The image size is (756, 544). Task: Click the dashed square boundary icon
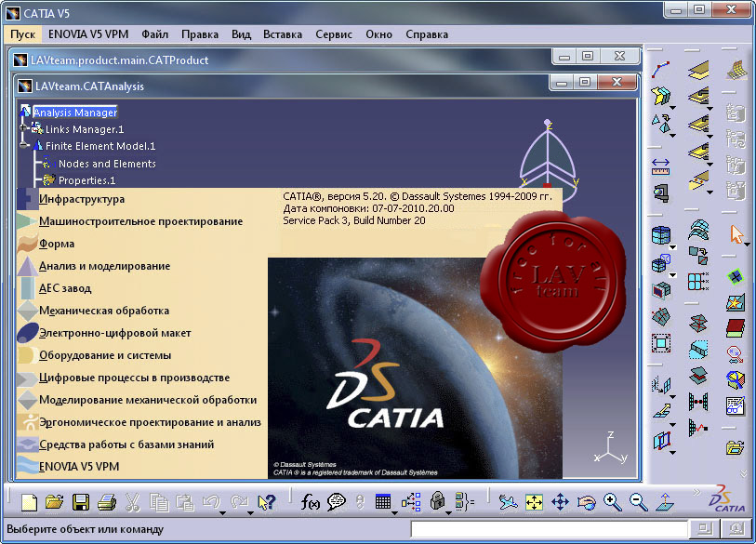pos(660,343)
